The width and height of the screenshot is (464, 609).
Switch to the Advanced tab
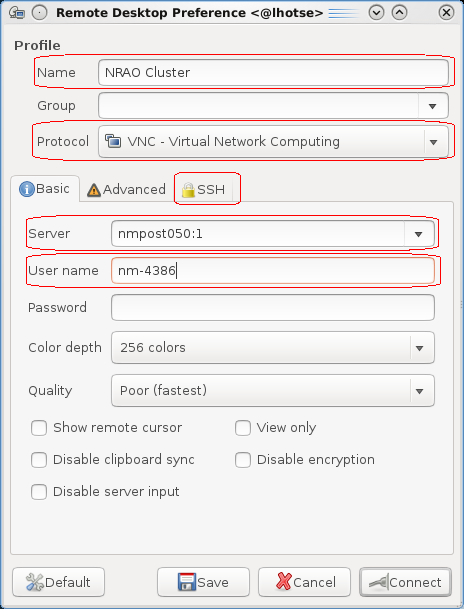click(x=127, y=190)
